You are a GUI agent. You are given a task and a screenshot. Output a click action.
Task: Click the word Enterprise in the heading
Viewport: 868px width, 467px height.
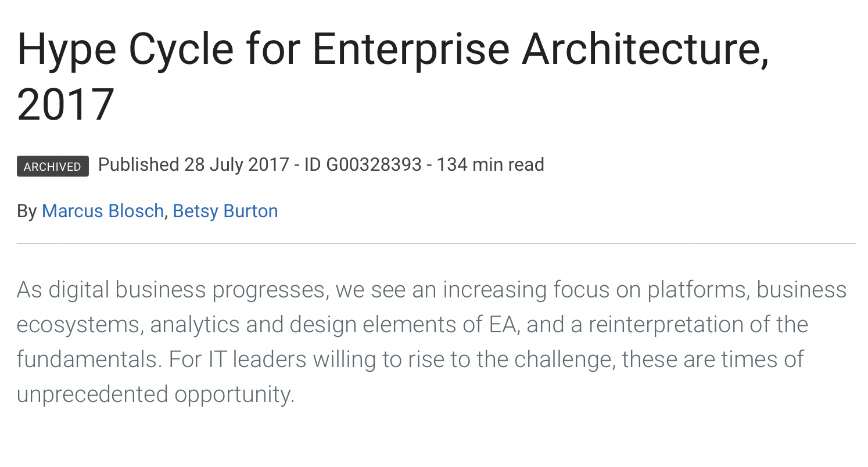[411, 51]
